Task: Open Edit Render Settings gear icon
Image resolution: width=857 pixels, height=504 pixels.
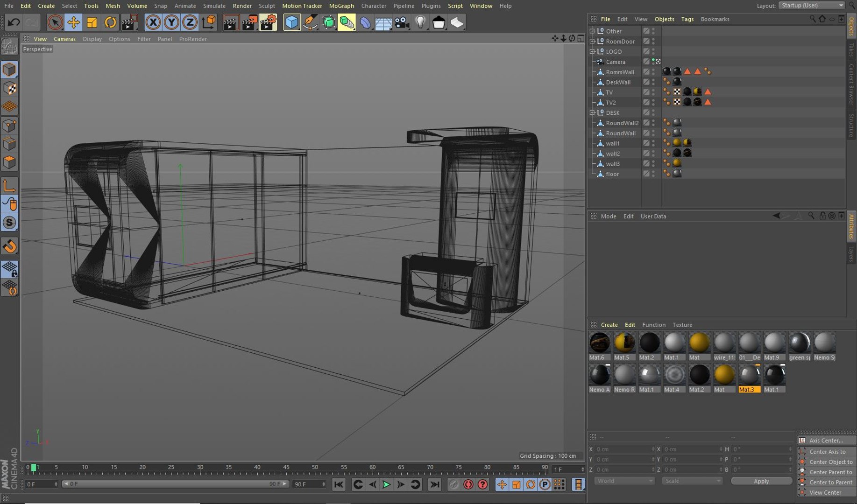Action: 268,22
